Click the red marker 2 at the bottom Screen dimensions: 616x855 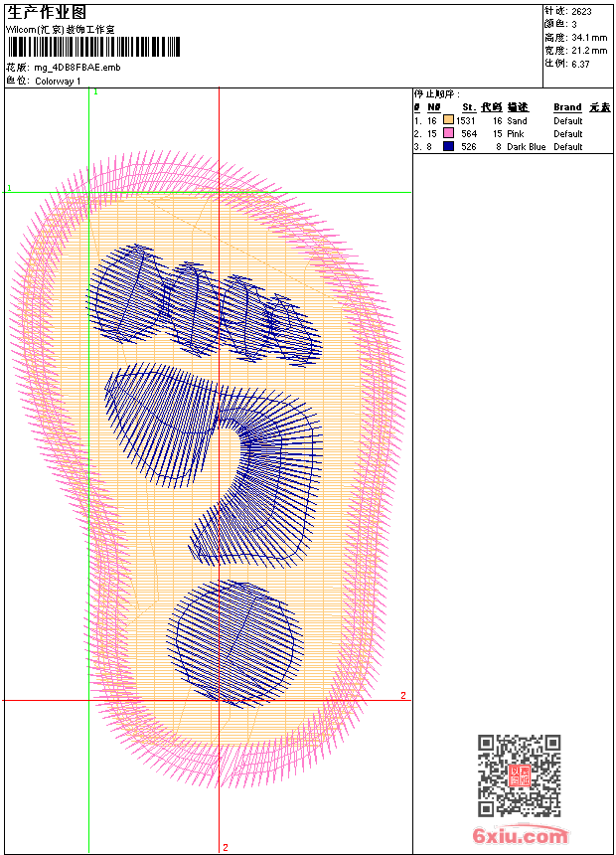tap(226, 847)
